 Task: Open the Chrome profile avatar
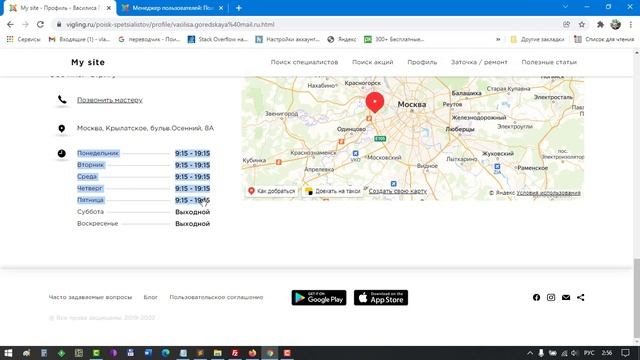pyautogui.click(x=616, y=24)
